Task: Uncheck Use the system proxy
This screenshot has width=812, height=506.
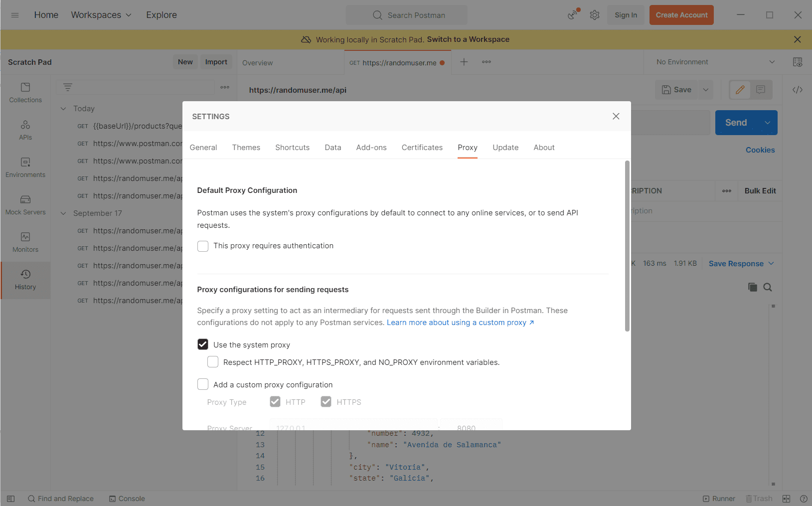Action: pos(203,344)
